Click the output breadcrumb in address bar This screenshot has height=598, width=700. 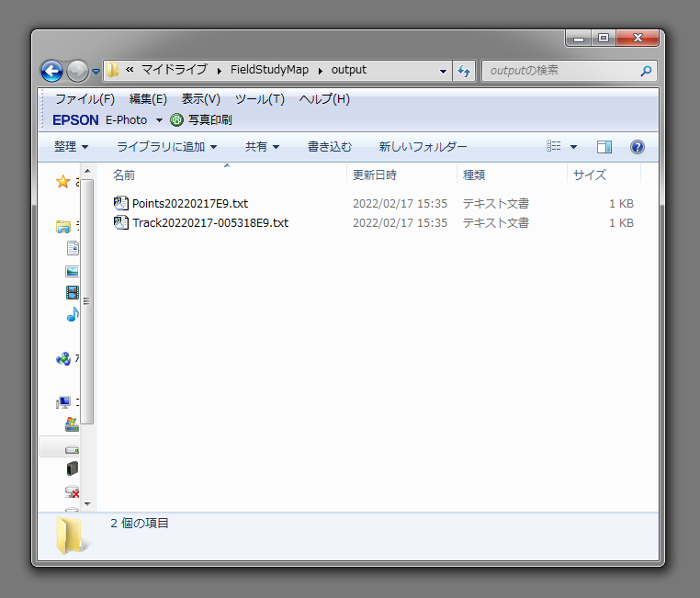(349, 70)
